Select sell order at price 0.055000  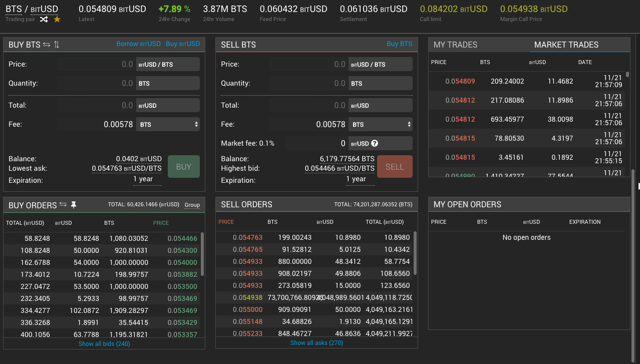click(x=314, y=309)
